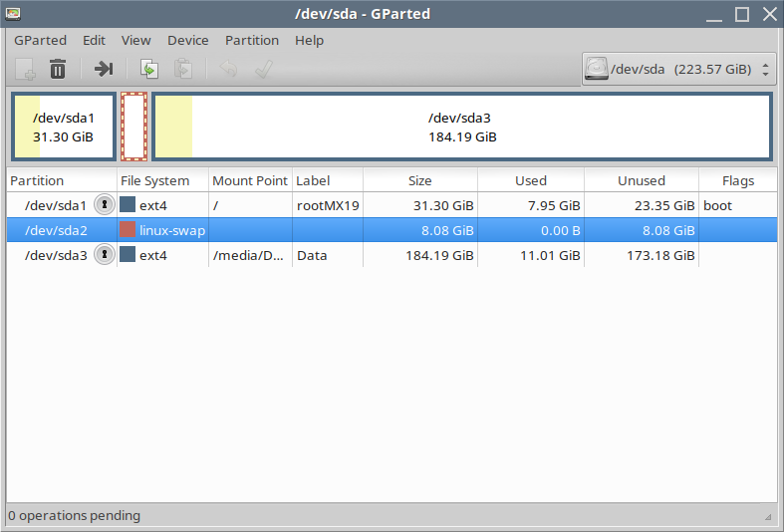Open the View menu
Image resolution: width=784 pixels, height=532 pixels.
135,41
